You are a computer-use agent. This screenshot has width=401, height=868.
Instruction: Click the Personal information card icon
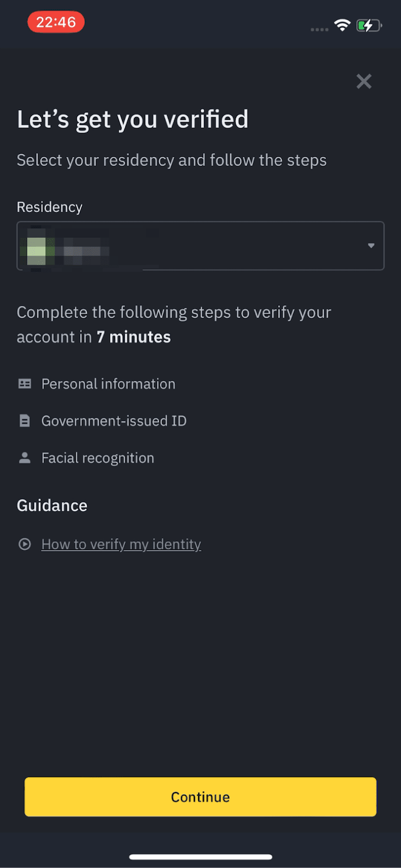pos(25,384)
